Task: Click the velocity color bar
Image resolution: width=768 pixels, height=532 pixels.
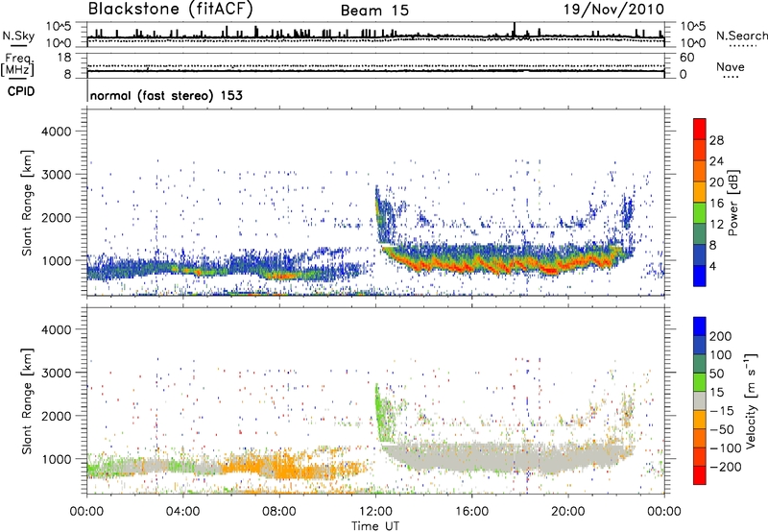Action: point(700,400)
